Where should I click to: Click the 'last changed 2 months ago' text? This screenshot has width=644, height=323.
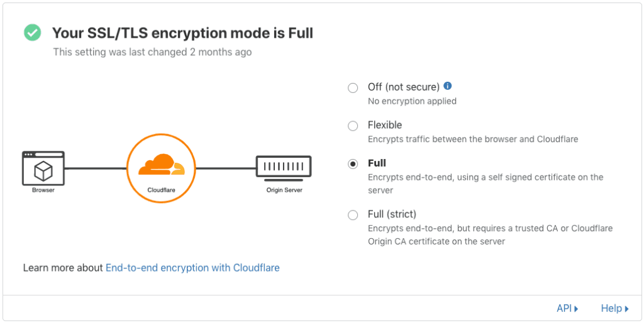(x=152, y=52)
